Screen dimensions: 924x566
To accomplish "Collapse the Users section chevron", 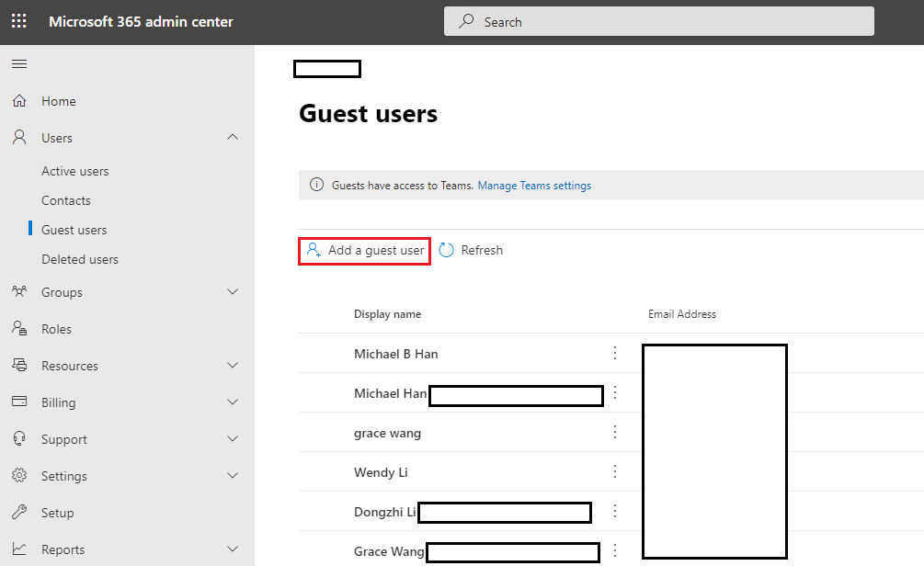I will point(233,137).
